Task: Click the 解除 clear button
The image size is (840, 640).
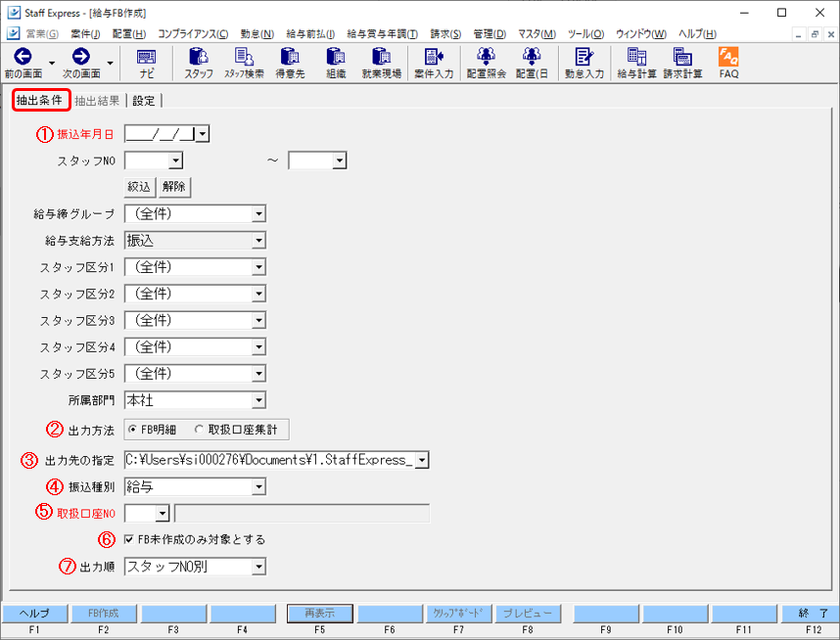Action: pos(174,187)
